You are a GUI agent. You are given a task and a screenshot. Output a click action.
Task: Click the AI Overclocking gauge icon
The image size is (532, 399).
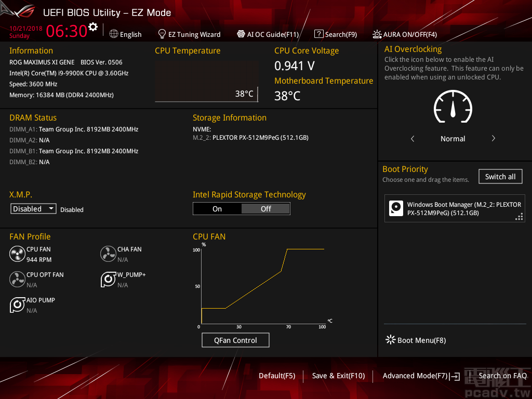pos(453,107)
